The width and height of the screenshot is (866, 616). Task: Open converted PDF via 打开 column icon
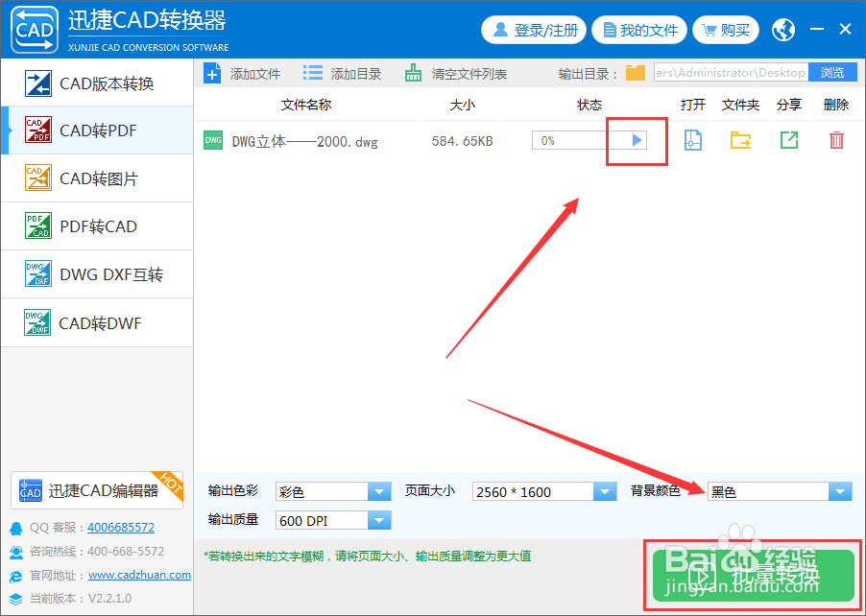693,140
